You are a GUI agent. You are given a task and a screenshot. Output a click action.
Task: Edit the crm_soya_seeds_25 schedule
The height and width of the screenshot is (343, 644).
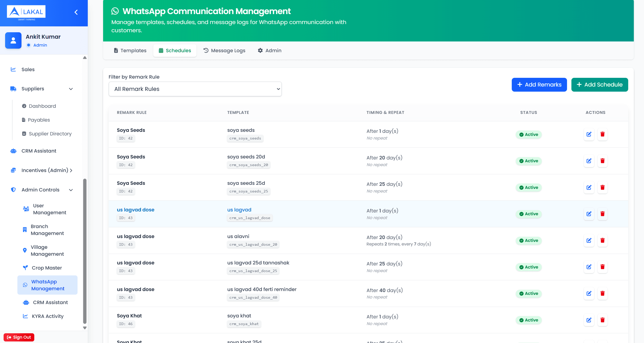point(589,187)
